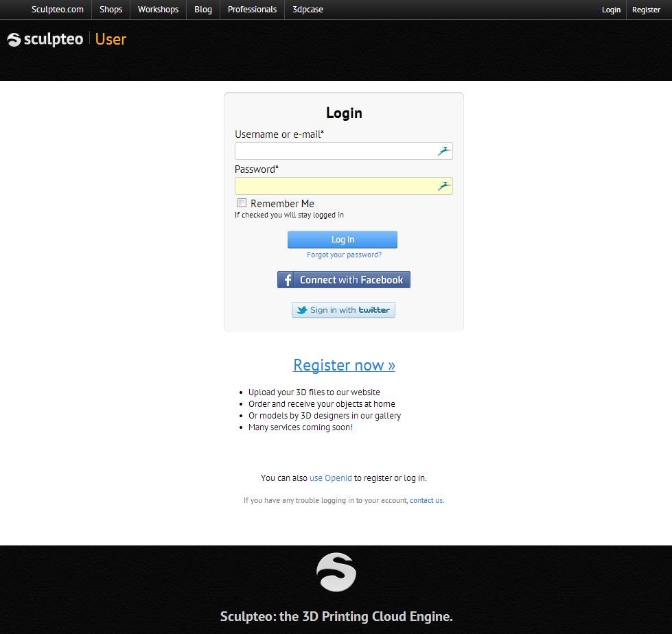This screenshot has height=634, width=672.
Task: Click the Sculpteo logo in the header
Action: pyautogui.click(x=45, y=39)
